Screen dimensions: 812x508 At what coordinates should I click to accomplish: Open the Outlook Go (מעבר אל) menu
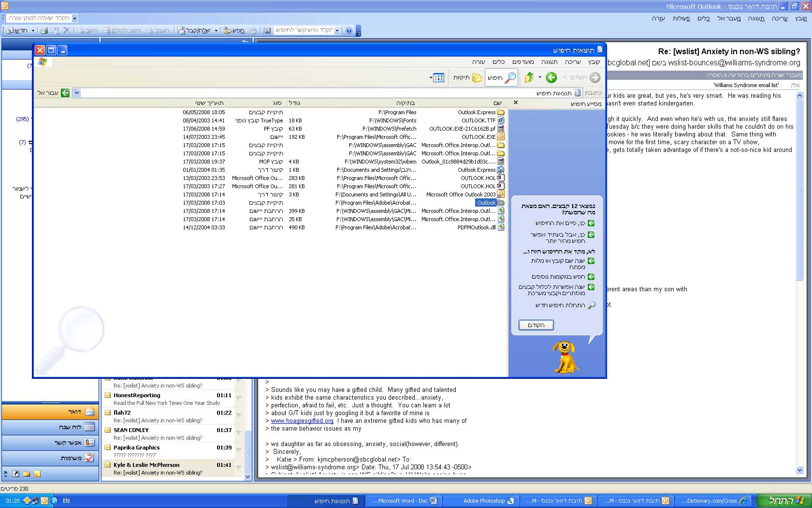coord(729,18)
